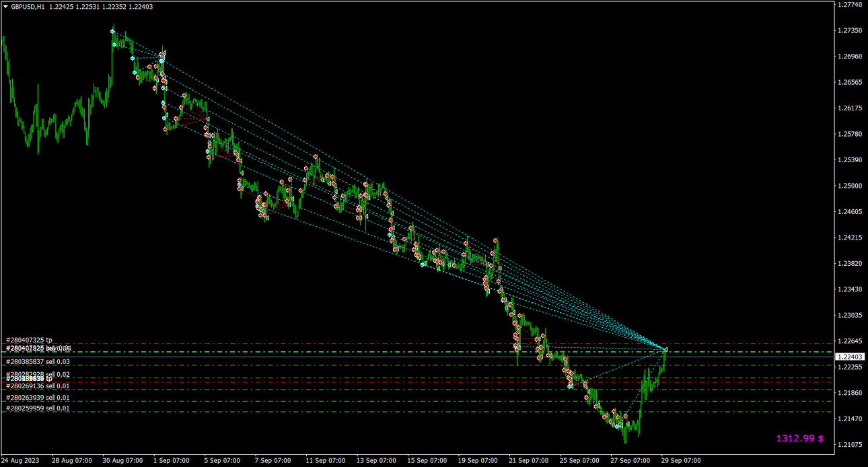
Task: Click the 15 Sep 07:00 time label
Action: pos(427,461)
